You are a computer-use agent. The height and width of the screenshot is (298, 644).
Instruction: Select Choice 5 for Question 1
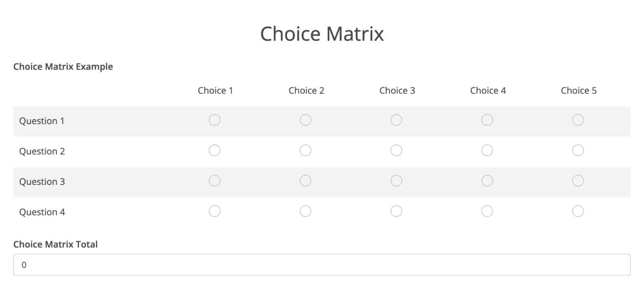click(x=578, y=120)
